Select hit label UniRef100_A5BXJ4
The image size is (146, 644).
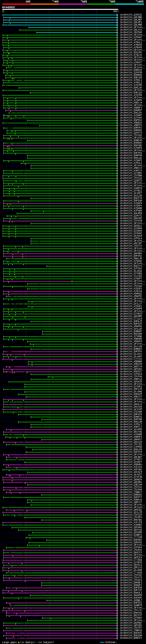point(131,103)
